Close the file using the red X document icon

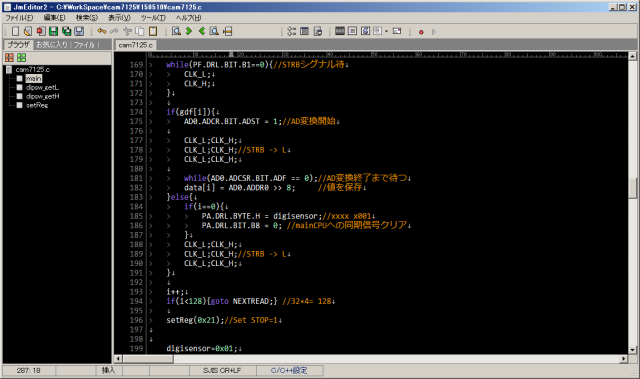pyautogui.click(x=40, y=31)
